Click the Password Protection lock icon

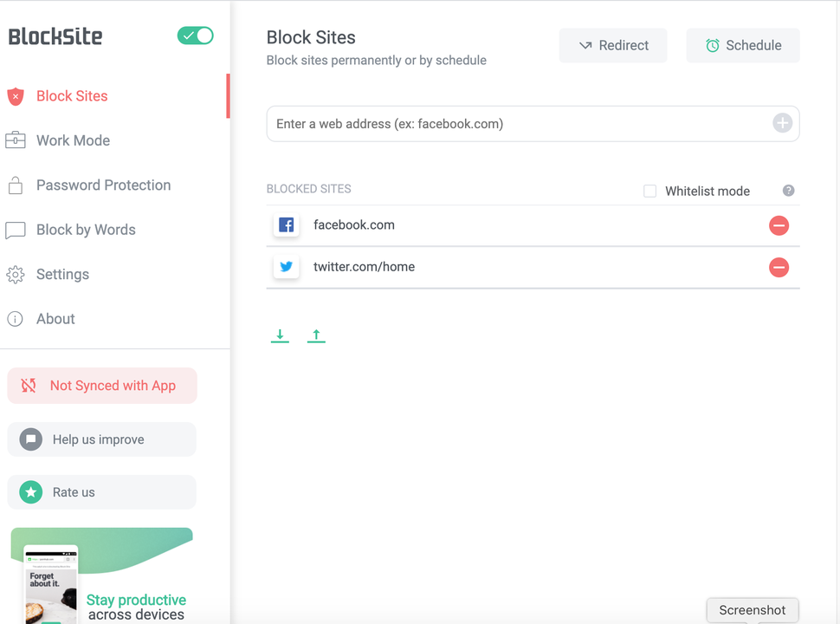pos(16,185)
